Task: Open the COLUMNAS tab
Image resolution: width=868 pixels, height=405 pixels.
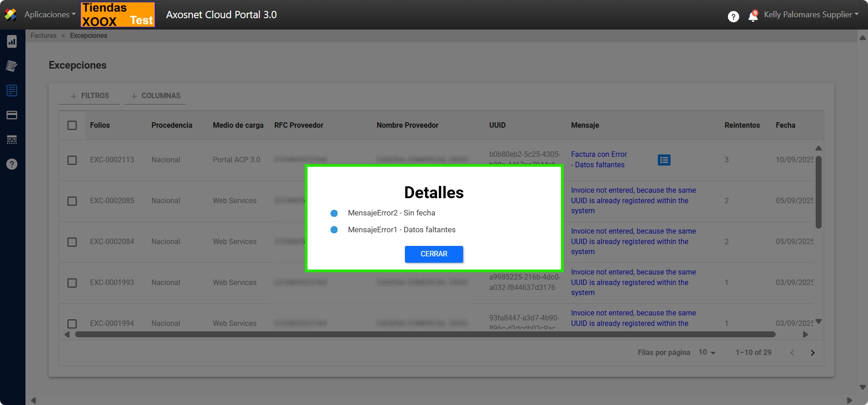Action: (156, 96)
